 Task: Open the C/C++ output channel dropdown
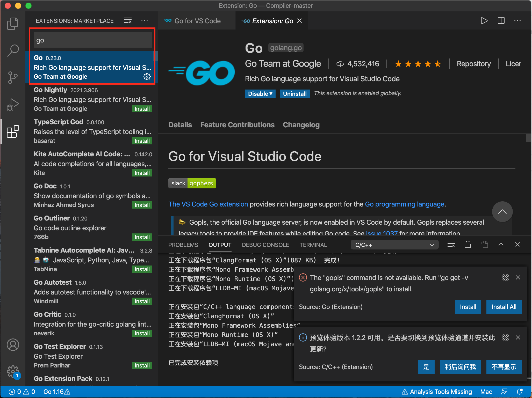tap(394, 245)
